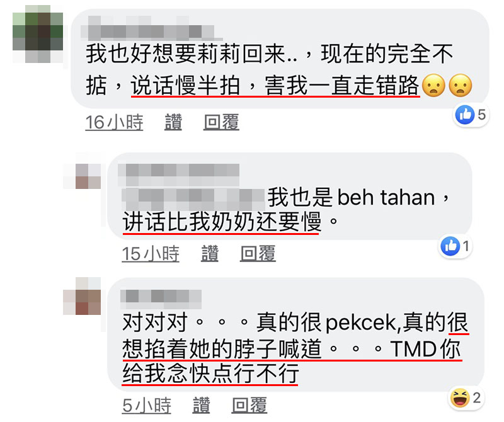Viewport: 504px width, 422px height.
Task: Click the second sad face emoji in the top comment
Action: [461, 86]
